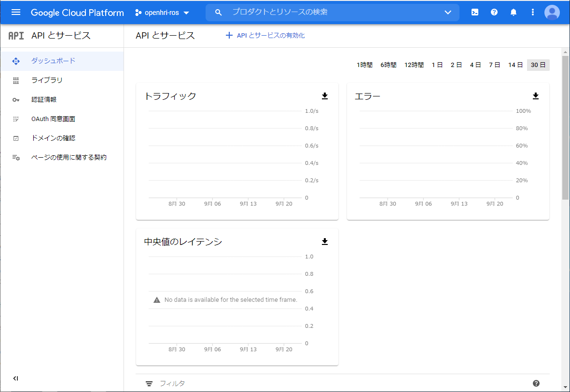Open the user account avatar
This screenshot has height=392, width=570.
552,13
